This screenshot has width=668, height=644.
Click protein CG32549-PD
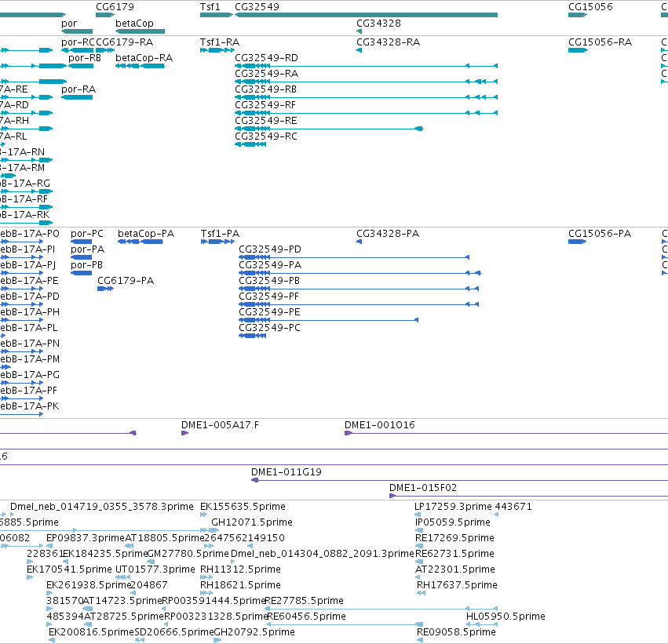tap(270, 249)
